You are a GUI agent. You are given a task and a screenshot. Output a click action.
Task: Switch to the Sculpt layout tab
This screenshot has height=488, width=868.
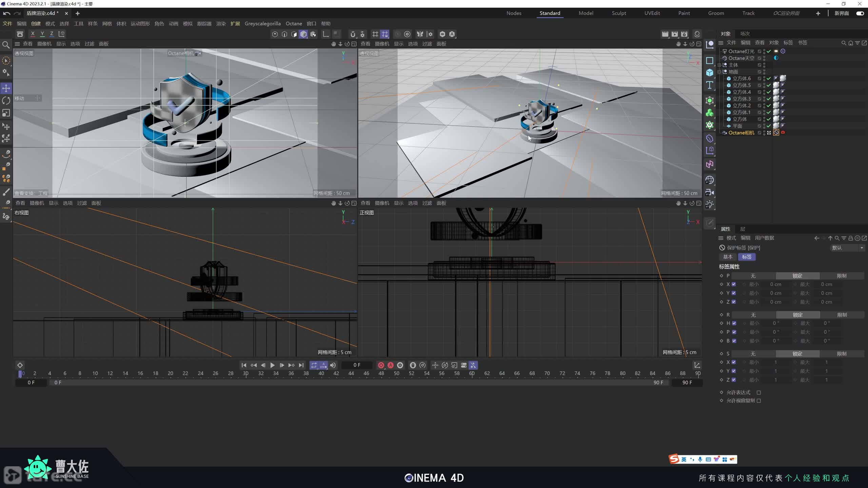pyautogui.click(x=619, y=13)
